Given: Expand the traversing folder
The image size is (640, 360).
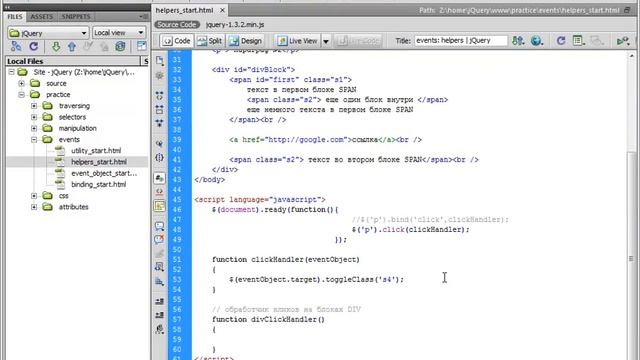Looking at the screenshot, I should click(x=34, y=106).
